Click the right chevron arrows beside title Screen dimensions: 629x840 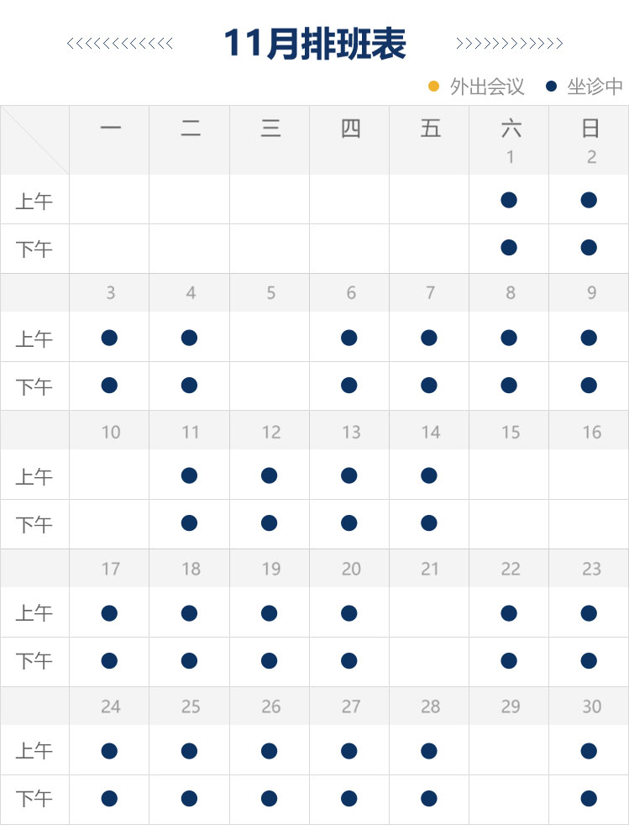point(510,44)
